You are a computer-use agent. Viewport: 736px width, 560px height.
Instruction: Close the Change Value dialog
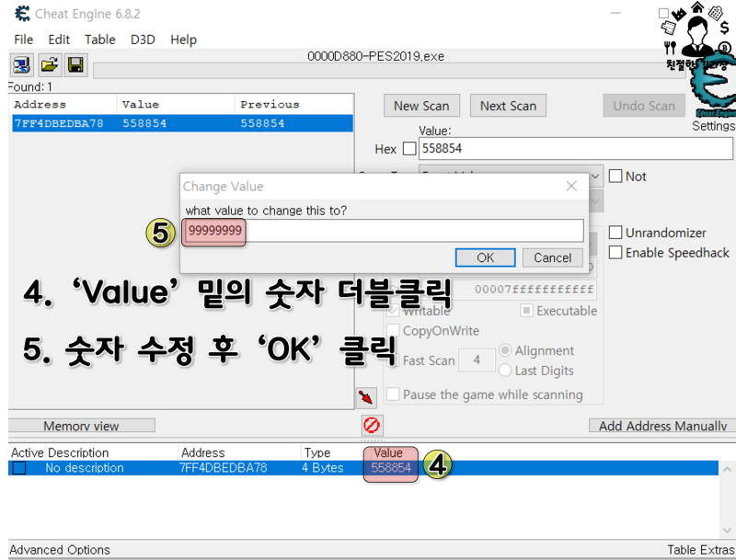pos(571,186)
